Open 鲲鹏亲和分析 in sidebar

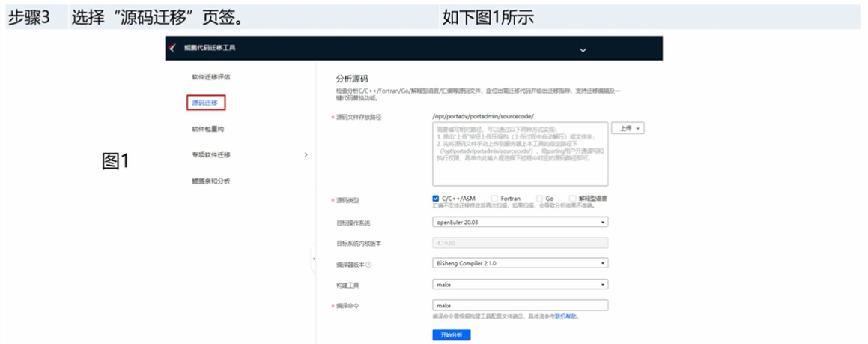click(x=211, y=181)
